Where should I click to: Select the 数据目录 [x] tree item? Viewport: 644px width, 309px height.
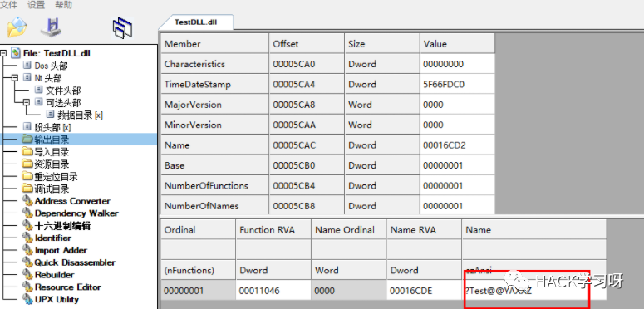pos(80,115)
